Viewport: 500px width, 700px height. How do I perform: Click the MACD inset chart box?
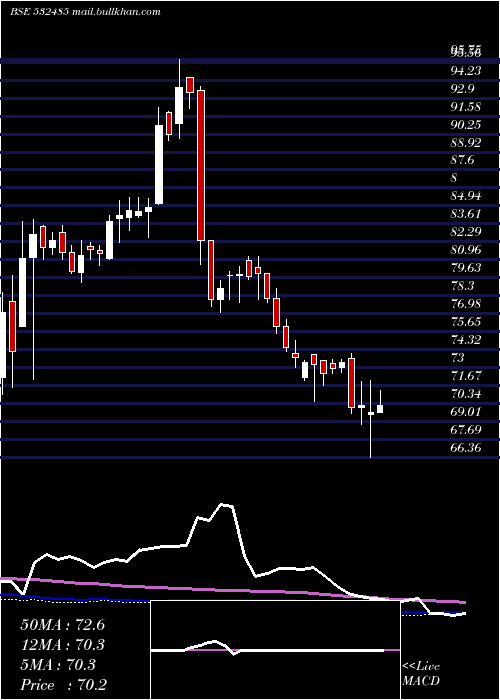pyautogui.click(x=275, y=650)
